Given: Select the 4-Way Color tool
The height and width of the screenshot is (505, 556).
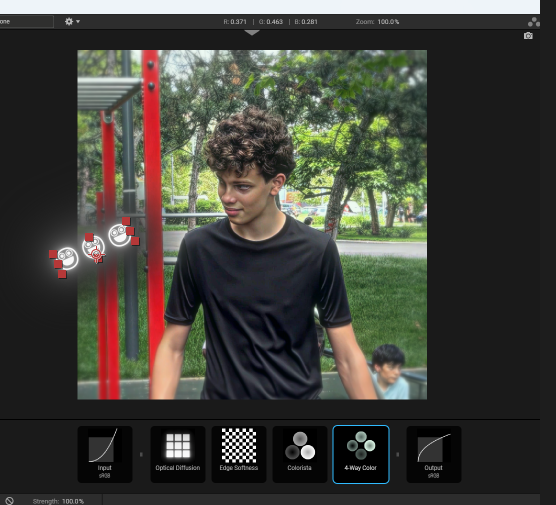Looking at the screenshot, I should 361,454.
